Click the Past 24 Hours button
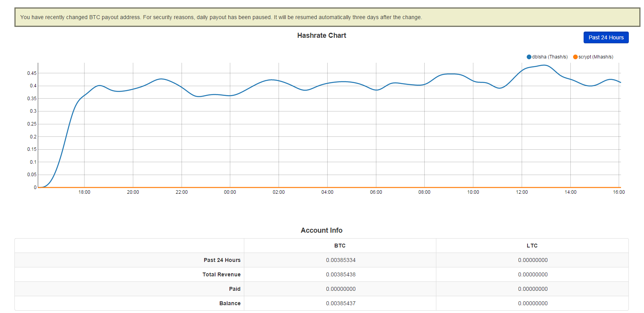The height and width of the screenshot is (313, 644). pos(605,37)
